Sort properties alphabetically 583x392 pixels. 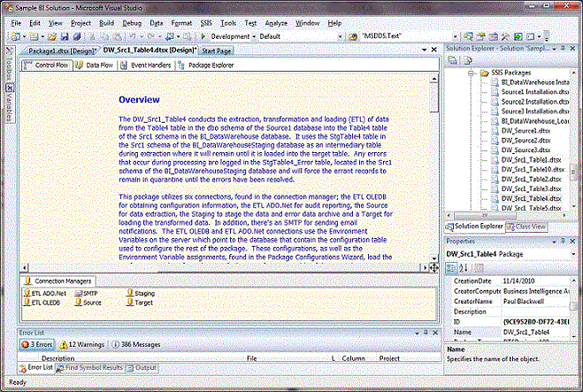(464, 268)
